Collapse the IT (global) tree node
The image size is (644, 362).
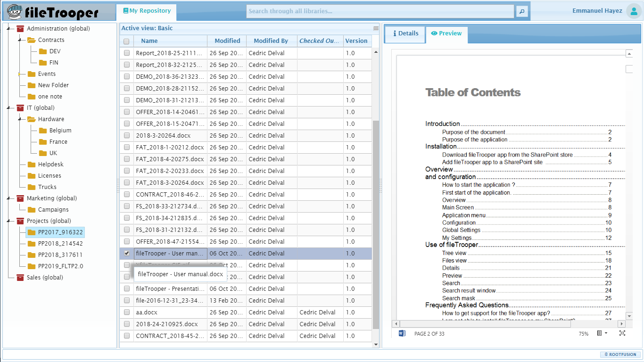(x=9, y=108)
